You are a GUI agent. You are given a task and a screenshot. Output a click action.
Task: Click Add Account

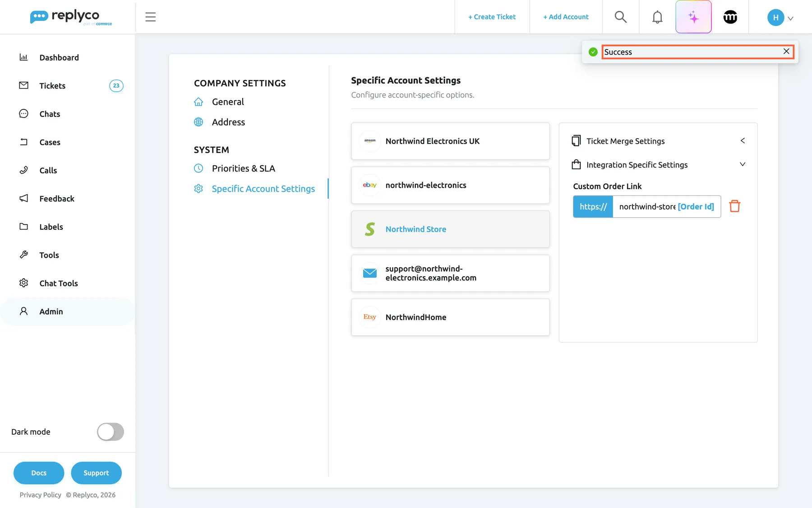(x=566, y=17)
